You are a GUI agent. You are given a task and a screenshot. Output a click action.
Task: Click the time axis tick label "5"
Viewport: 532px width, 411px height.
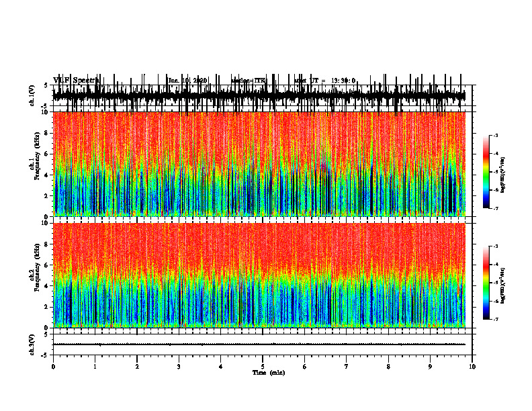(x=263, y=367)
